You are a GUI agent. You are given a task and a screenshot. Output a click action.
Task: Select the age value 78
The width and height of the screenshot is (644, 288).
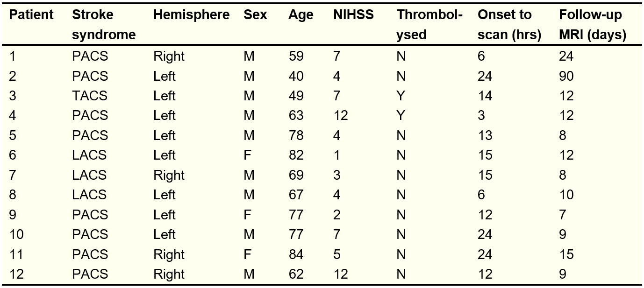(x=296, y=135)
